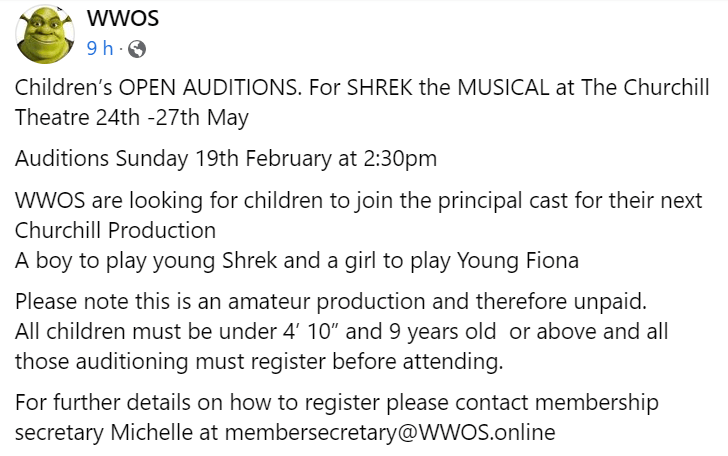Click the "9 h" post timestamp

[x=100, y=48]
